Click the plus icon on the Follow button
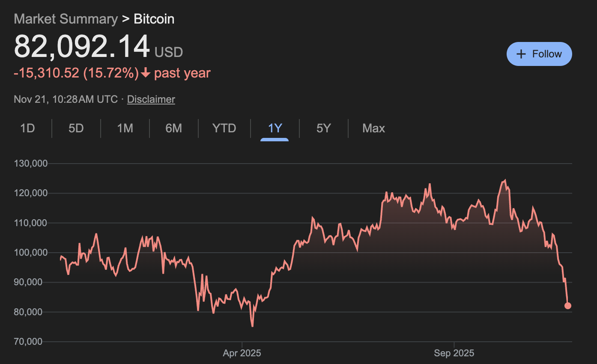 521,54
